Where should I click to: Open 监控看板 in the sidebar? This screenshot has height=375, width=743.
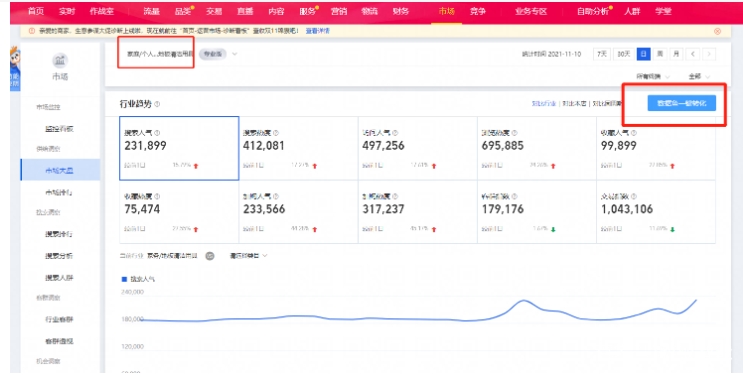coord(59,129)
